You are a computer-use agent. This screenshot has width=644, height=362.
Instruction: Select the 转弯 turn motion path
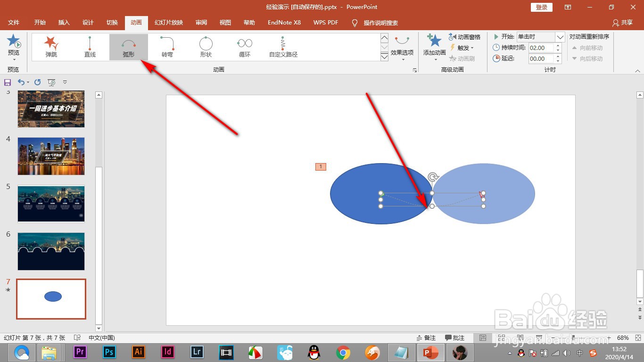[167, 47]
